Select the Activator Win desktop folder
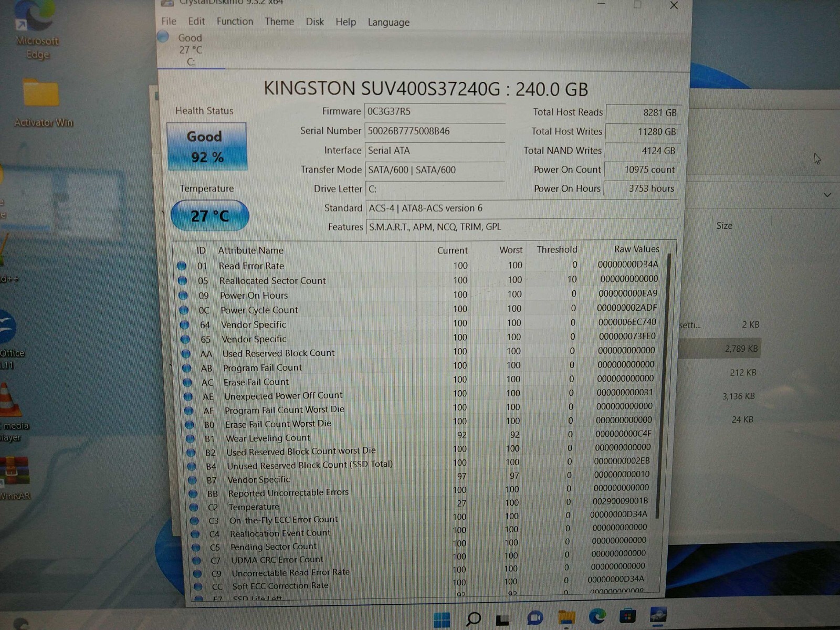The height and width of the screenshot is (630, 840). [x=42, y=103]
